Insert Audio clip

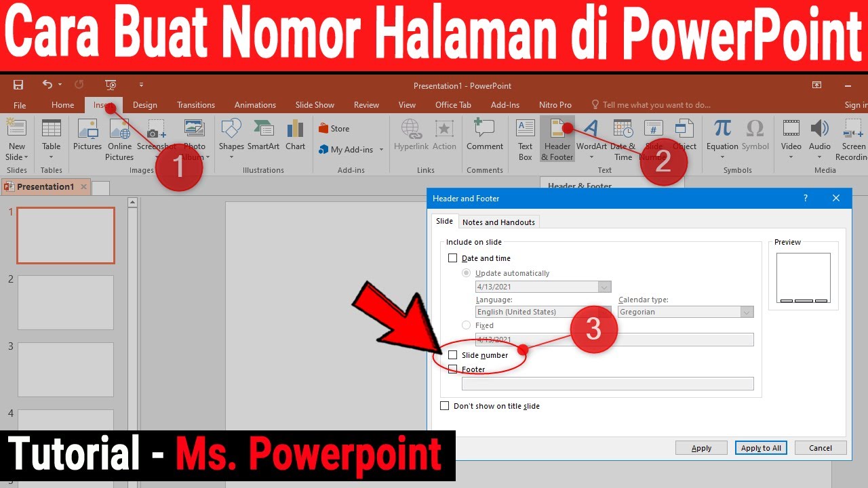coord(820,139)
